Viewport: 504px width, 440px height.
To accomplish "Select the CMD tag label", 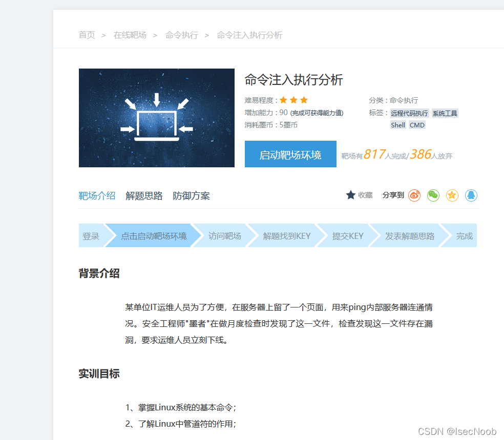I will pyautogui.click(x=417, y=125).
